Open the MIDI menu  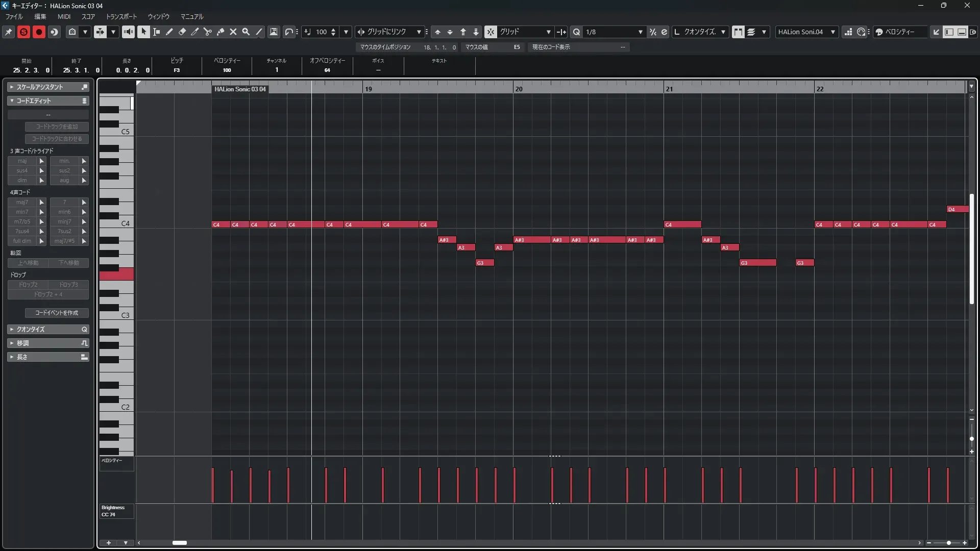(64, 16)
